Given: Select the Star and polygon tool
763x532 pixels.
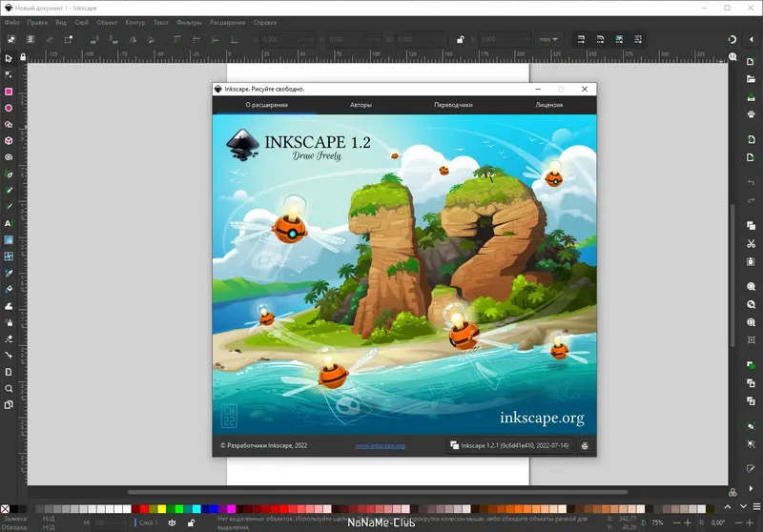Looking at the screenshot, I should coord(9,125).
